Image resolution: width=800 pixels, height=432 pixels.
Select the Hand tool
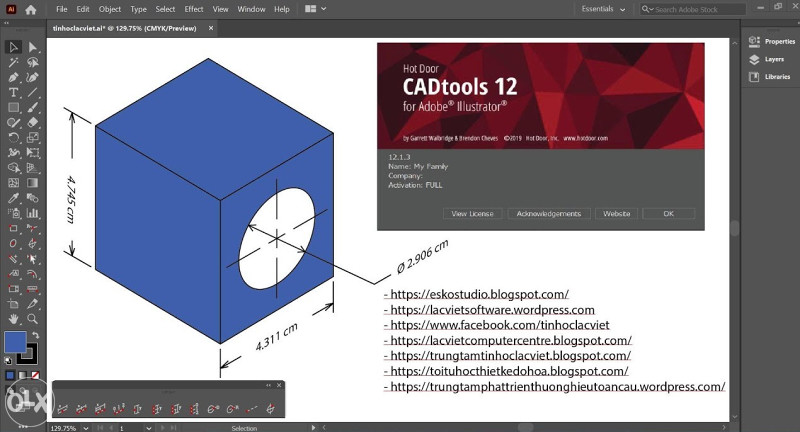click(13, 319)
